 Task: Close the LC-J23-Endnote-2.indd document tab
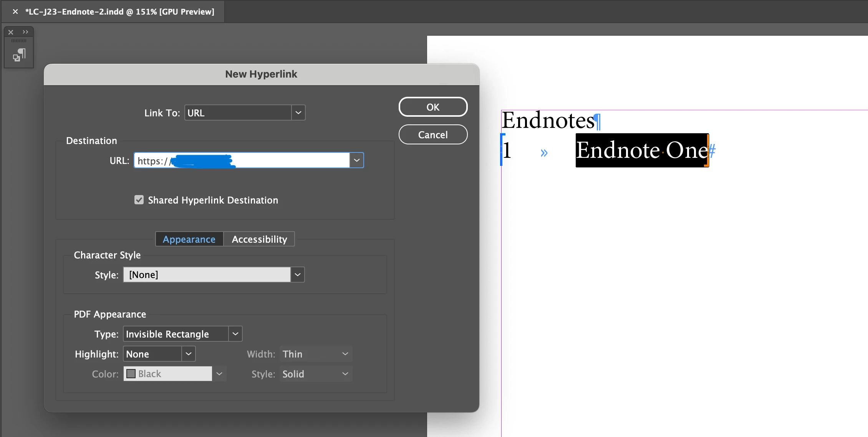click(15, 12)
